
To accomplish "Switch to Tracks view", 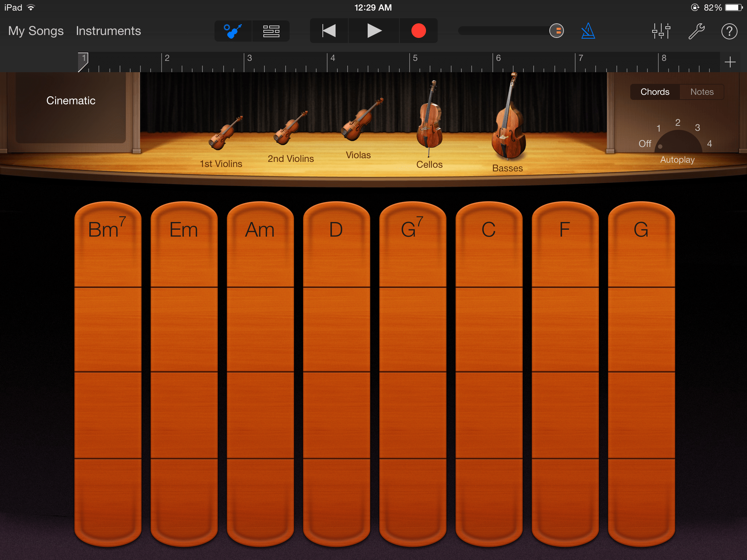I will 271,31.
